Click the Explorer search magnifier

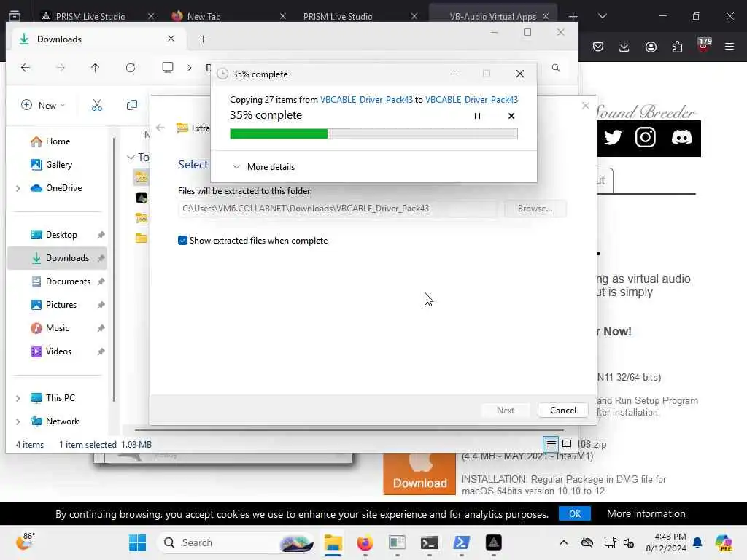click(555, 68)
